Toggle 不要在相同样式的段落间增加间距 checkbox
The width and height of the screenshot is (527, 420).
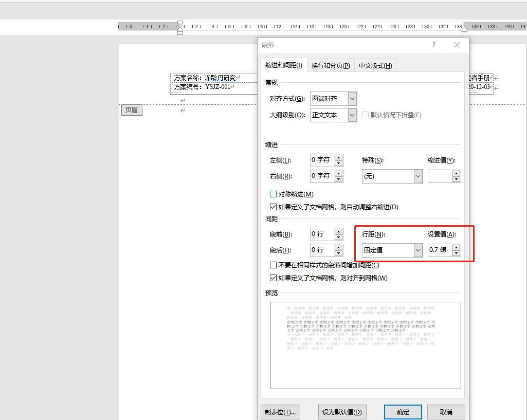tap(274, 265)
